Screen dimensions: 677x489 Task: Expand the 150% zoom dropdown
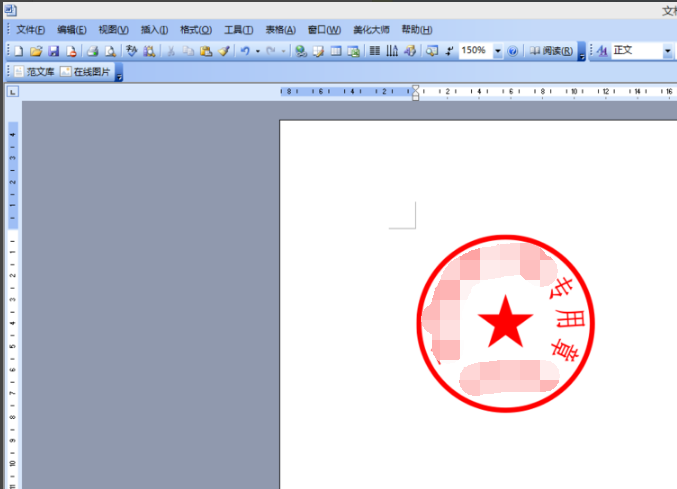(498, 51)
